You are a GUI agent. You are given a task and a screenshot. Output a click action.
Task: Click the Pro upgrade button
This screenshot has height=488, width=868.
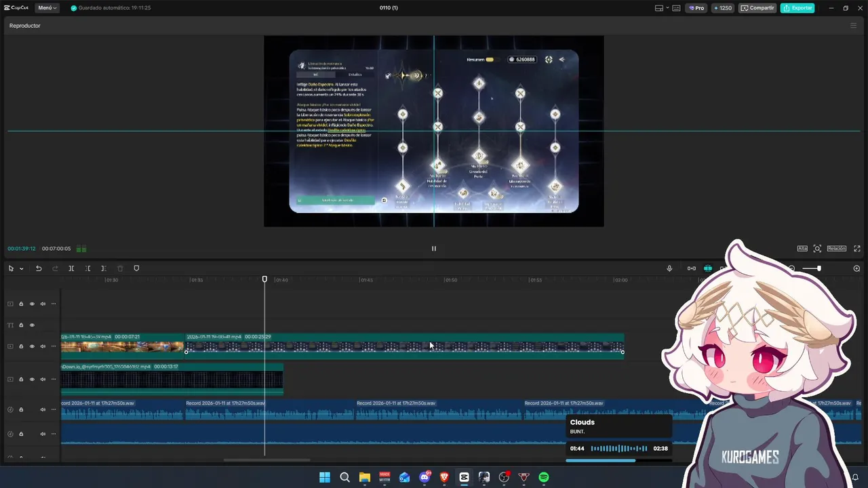coord(696,8)
